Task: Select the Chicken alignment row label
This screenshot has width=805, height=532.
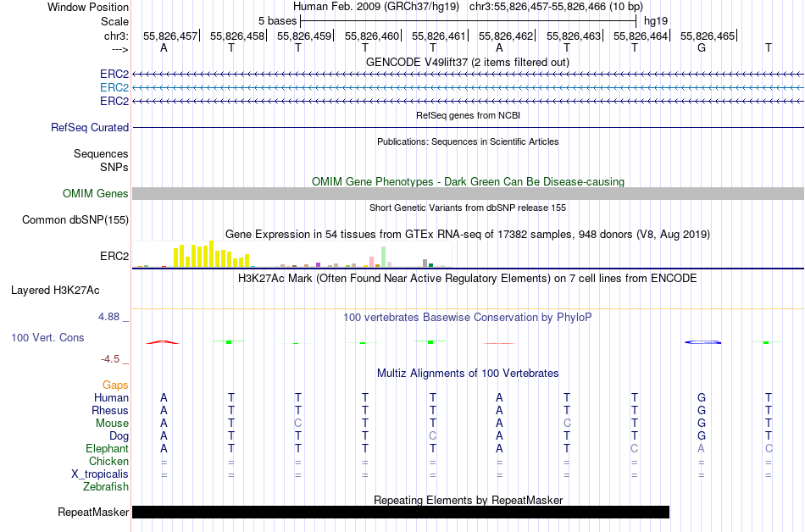Action: 108,461
